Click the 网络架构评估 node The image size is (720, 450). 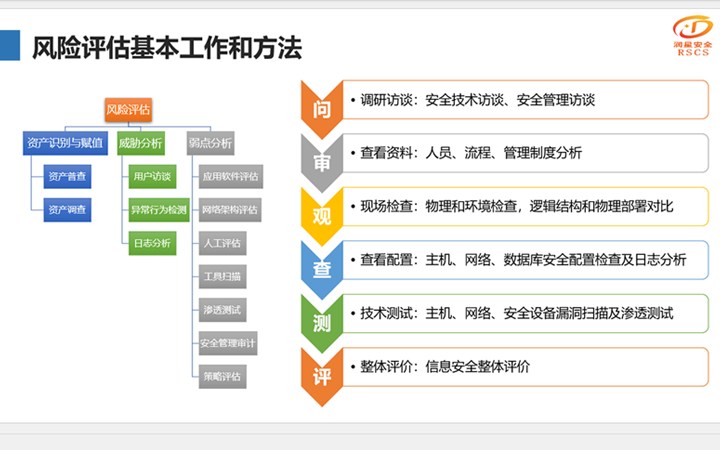point(230,210)
